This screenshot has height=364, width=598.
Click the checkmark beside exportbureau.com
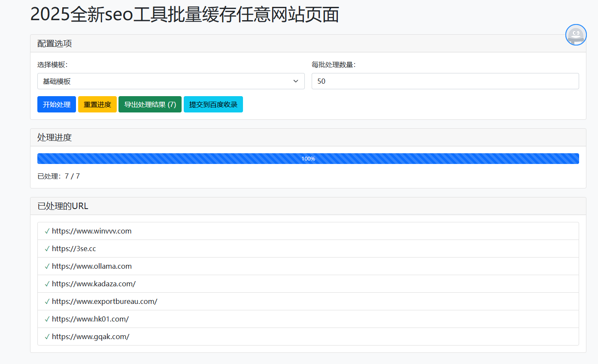coord(47,301)
